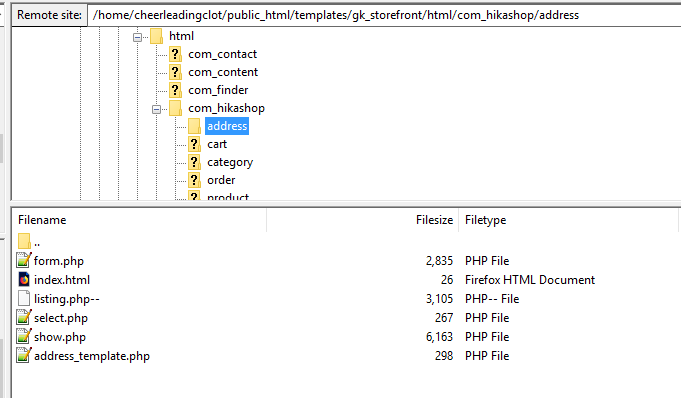Select the show.php file name
The image size is (681, 398).
60,337
